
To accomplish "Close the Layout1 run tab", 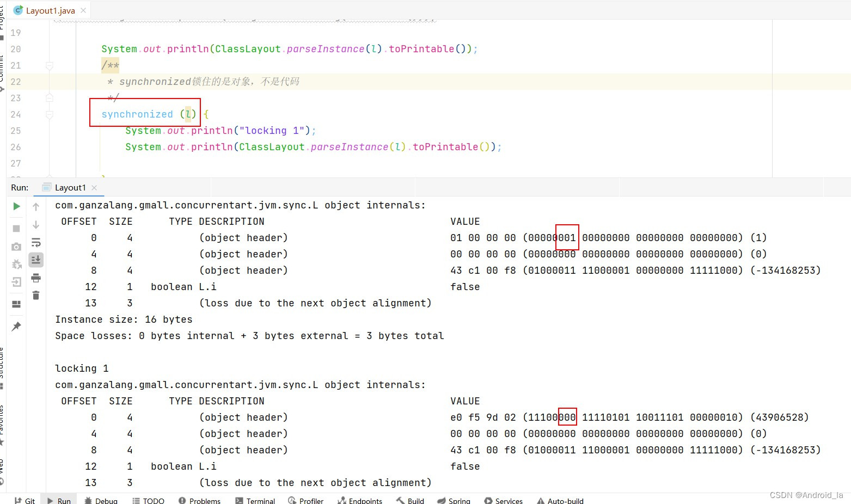I will (x=94, y=187).
